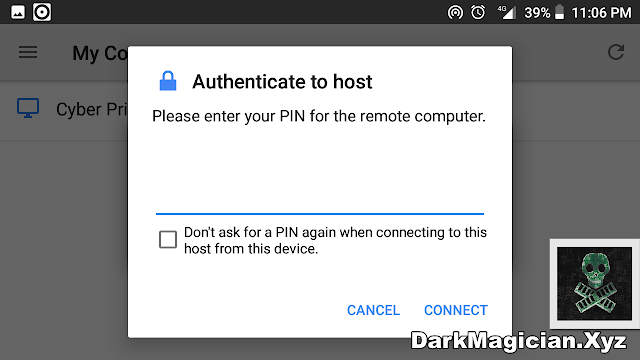Tap the screen recorder status bar icon

coord(42,12)
